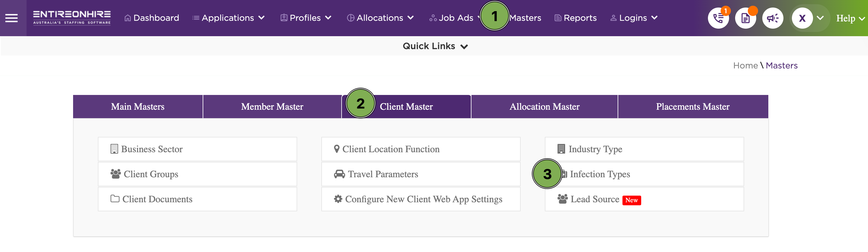The height and width of the screenshot is (252, 868).
Task: Switch to the Member Master tab
Action: click(x=272, y=106)
